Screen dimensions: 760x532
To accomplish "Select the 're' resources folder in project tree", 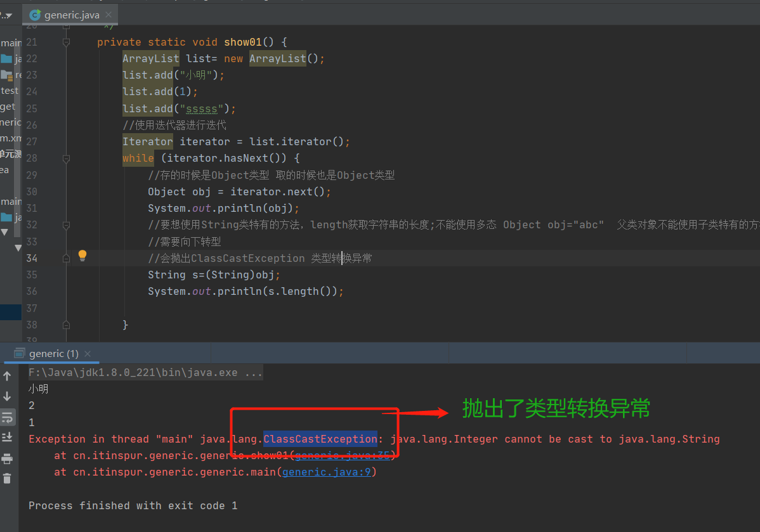I will 11,75.
